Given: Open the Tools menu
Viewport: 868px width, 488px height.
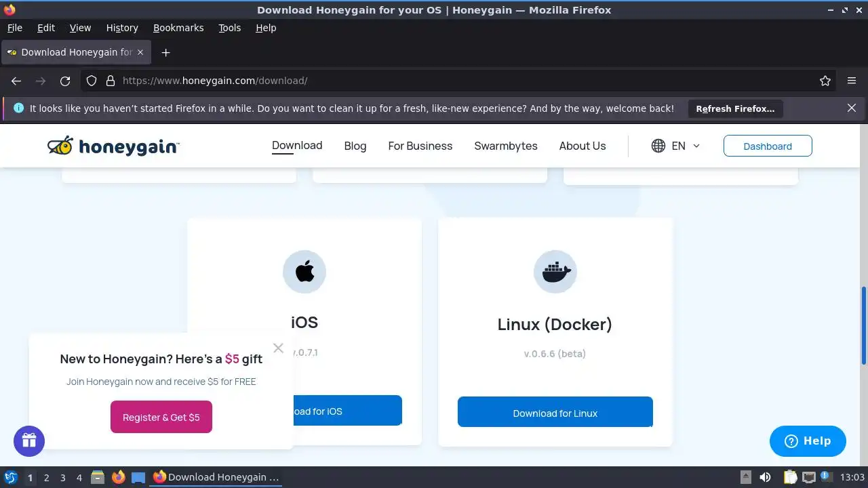Looking at the screenshot, I should 230,28.
